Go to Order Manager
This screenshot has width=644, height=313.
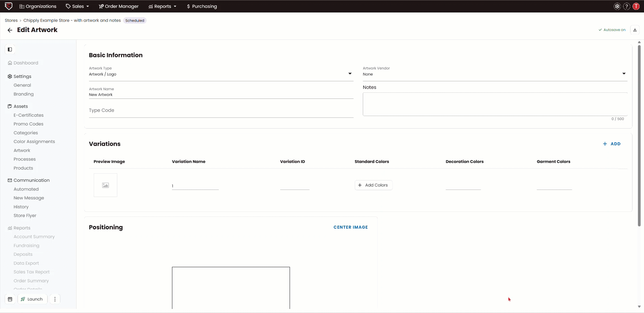click(x=118, y=6)
